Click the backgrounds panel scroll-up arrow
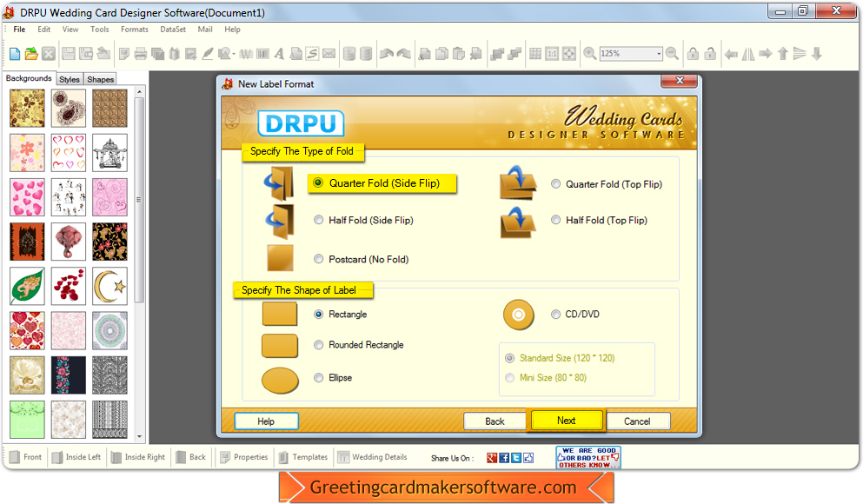The width and height of the screenshot is (863, 504). (x=139, y=91)
